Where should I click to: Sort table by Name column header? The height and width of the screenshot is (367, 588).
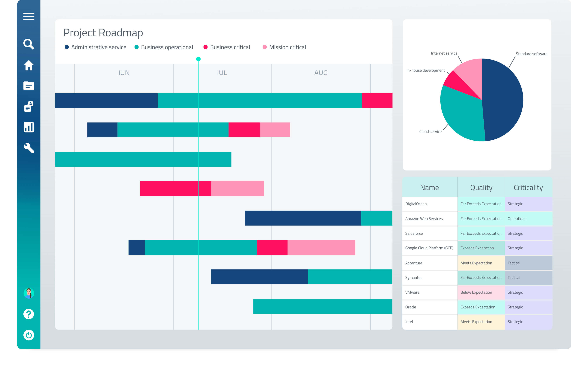click(x=429, y=187)
